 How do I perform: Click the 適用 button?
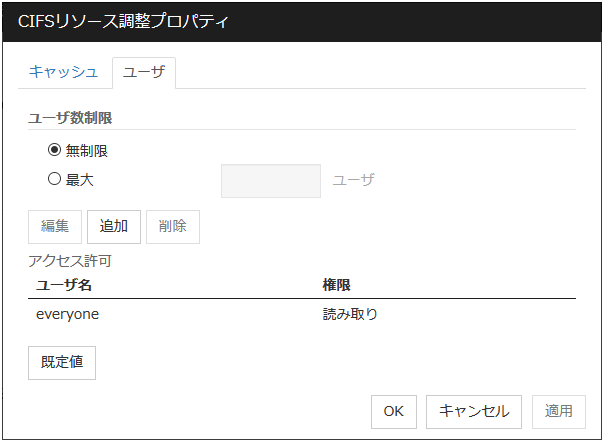tap(558, 410)
